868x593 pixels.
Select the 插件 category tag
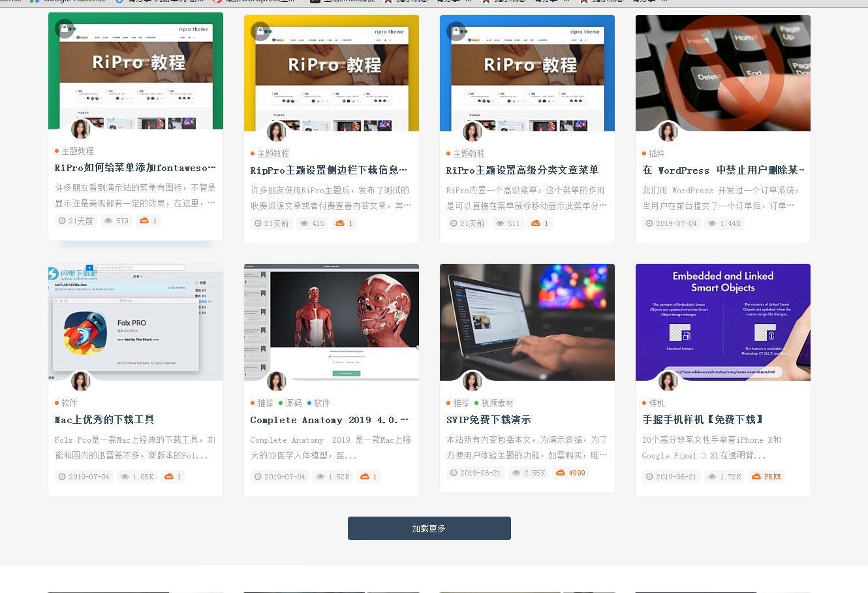(657, 153)
